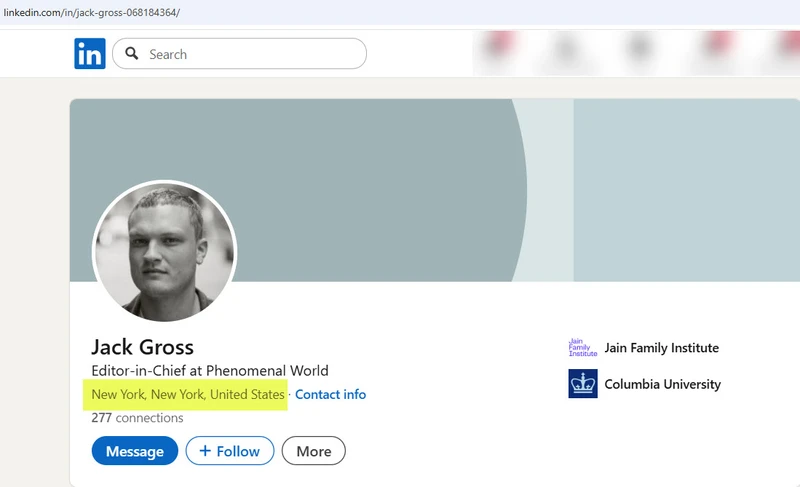Click the Jain Family Institute logo
The height and width of the screenshot is (487, 800).
tap(582, 348)
